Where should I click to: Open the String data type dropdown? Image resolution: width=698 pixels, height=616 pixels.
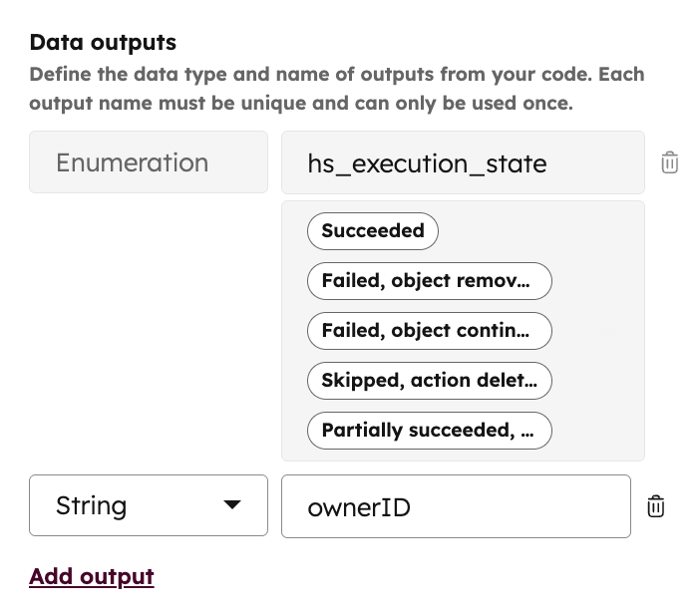pos(149,505)
